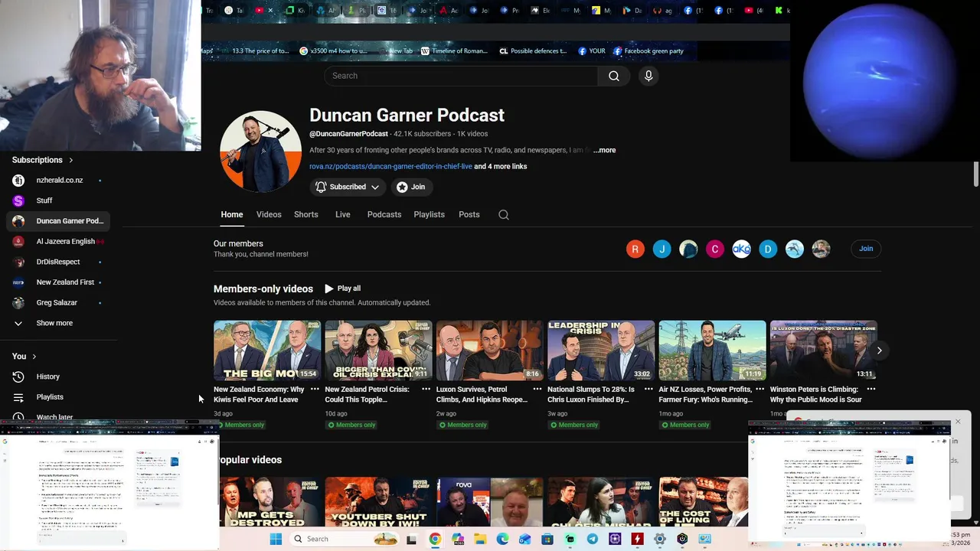Open member avatar with letter R
Screen dimensions: 980x551
point(635,249)
